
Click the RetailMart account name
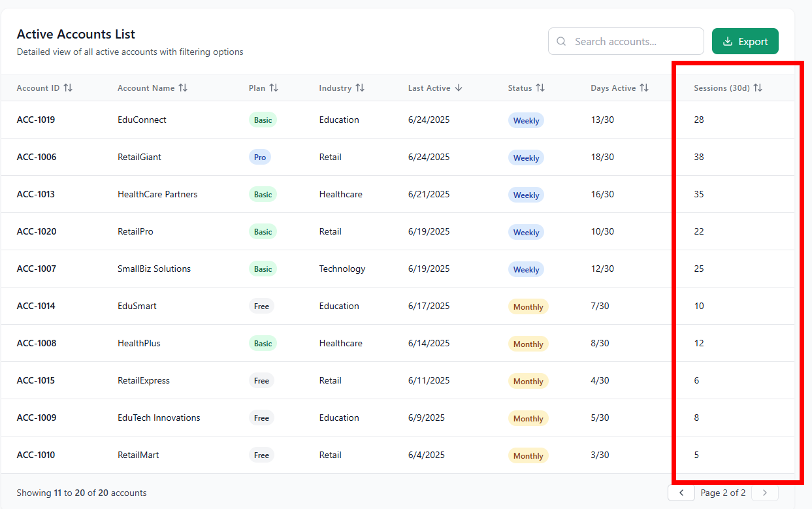(138, 455)
